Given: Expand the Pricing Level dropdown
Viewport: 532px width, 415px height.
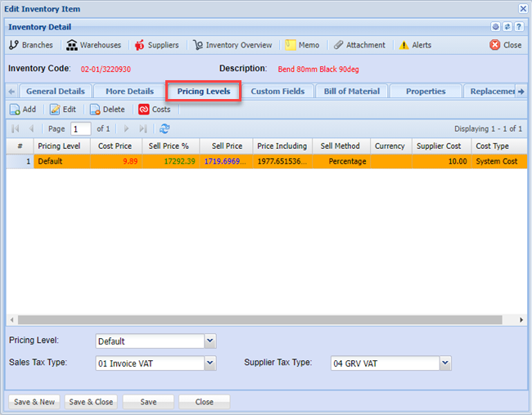Looking at the screenshot, I should [210, 341].
